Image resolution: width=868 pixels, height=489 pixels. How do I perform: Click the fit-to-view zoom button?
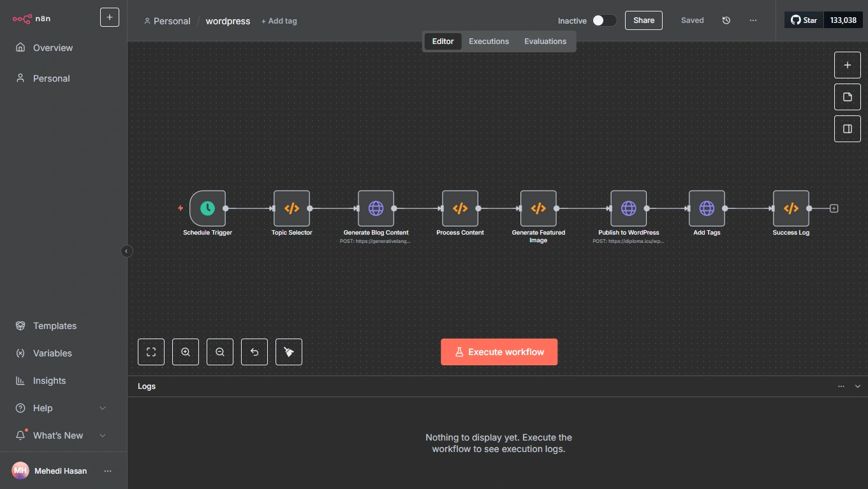click(x=151, y=352)
